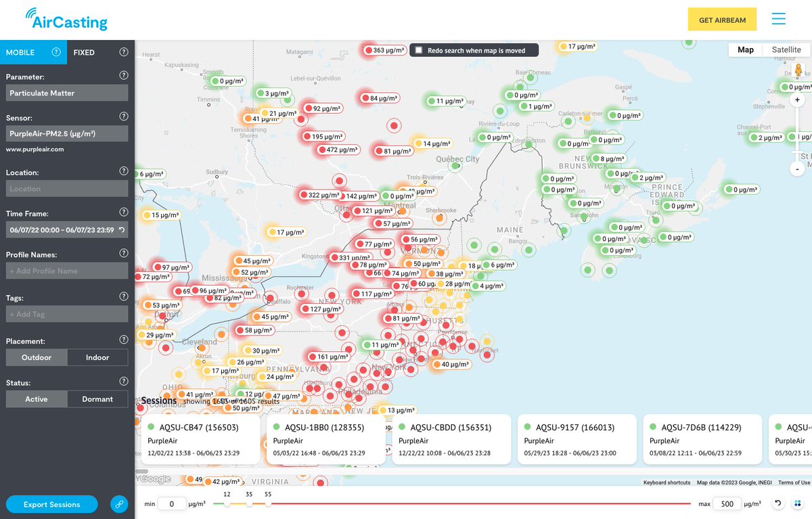Select Outdoor placement
This screenshot has width=812, height=519.
click(37, 357)
